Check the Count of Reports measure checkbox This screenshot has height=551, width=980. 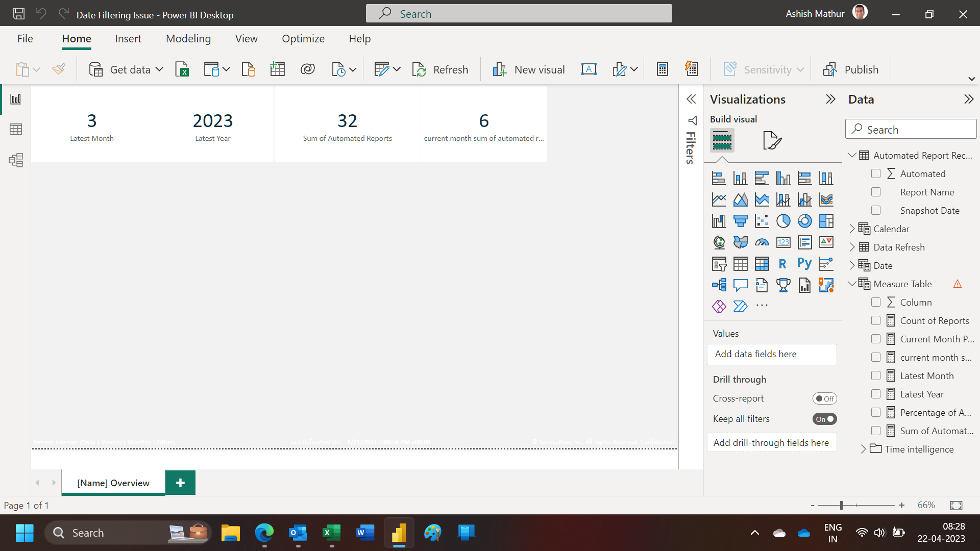876,320
